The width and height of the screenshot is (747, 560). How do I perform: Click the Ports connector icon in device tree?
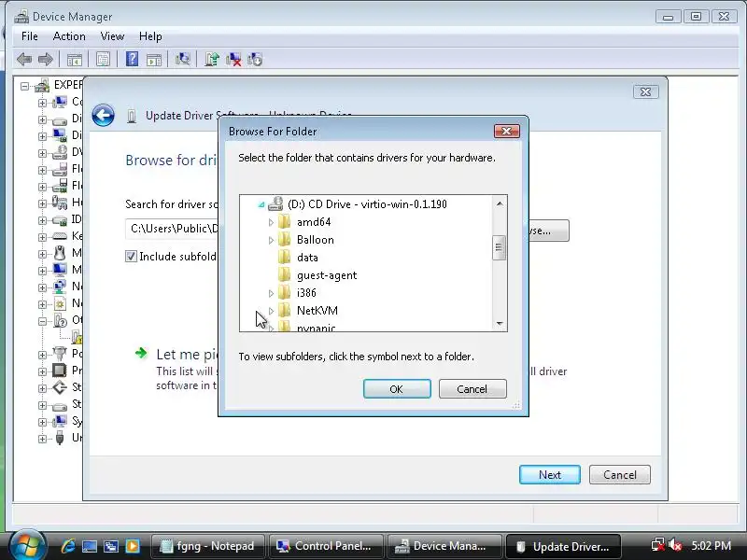60,354
